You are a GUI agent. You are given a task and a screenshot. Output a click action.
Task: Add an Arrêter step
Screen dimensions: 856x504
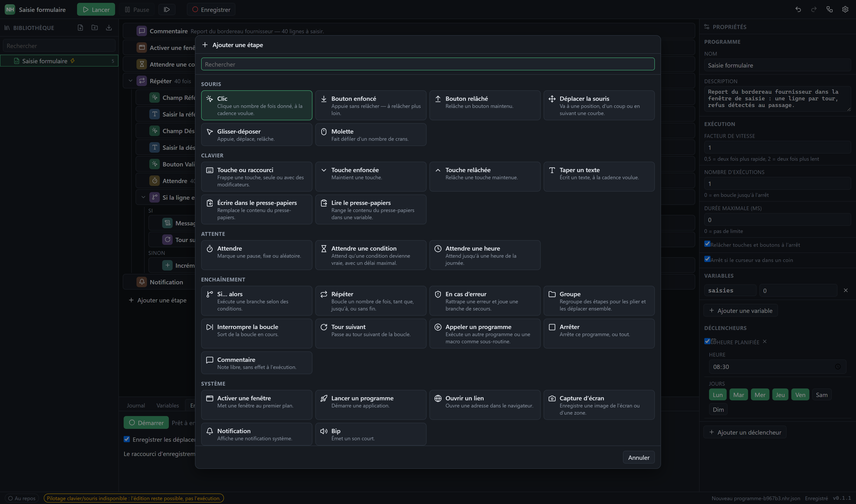599,334
